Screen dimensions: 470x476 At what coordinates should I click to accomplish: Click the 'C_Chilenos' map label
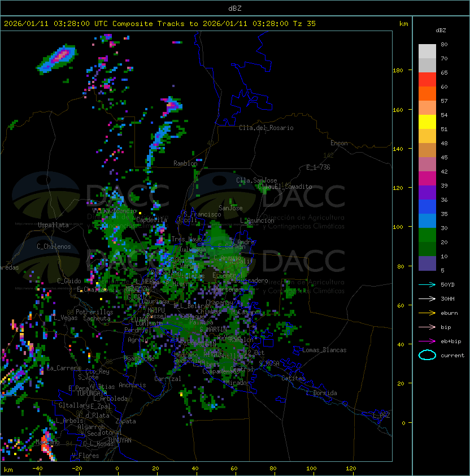pos(54,246)
